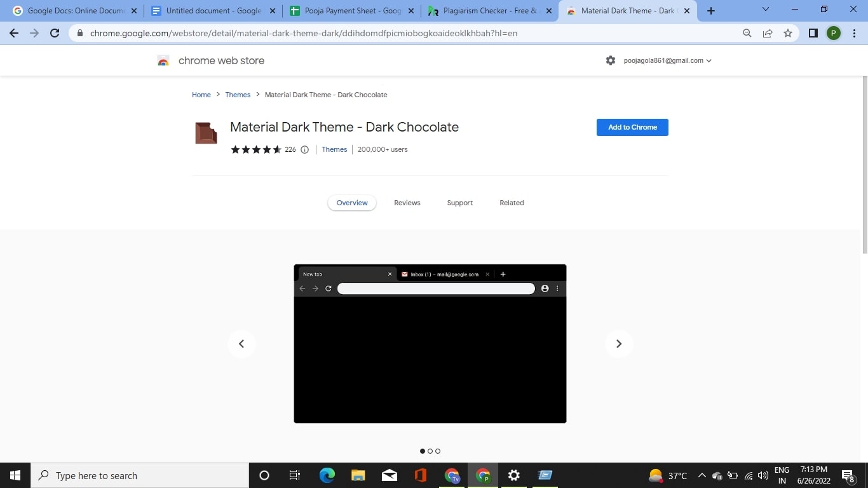Click the 226 ratings count
Screen dimensions: 868x488
tap(290, 150)
